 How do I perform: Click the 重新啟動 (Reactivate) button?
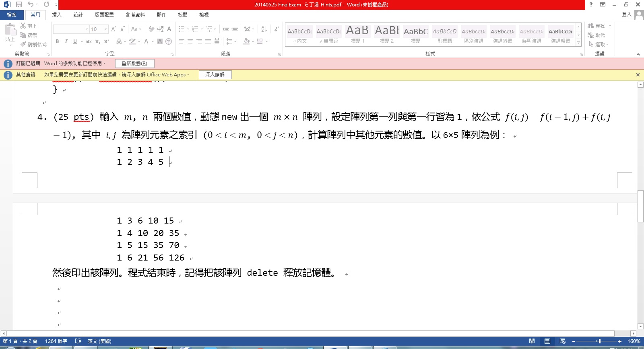(134, 64)
